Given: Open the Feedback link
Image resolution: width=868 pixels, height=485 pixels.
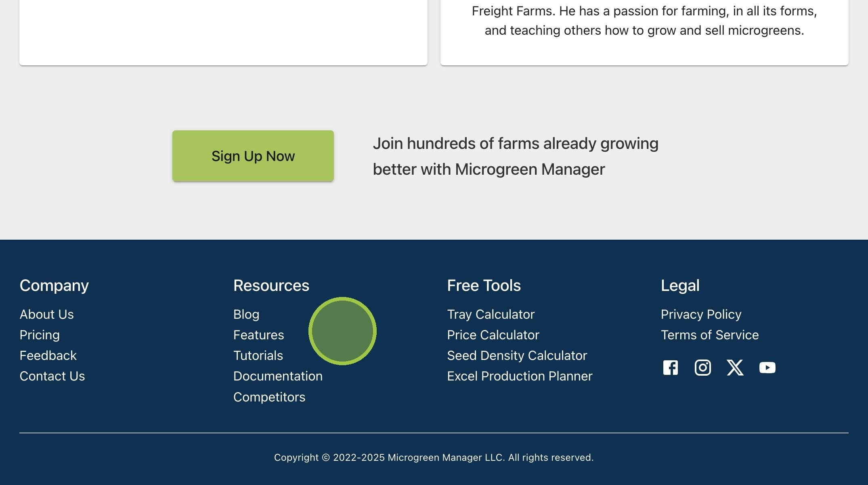Looking at the screenshot, I should (48, 355).
